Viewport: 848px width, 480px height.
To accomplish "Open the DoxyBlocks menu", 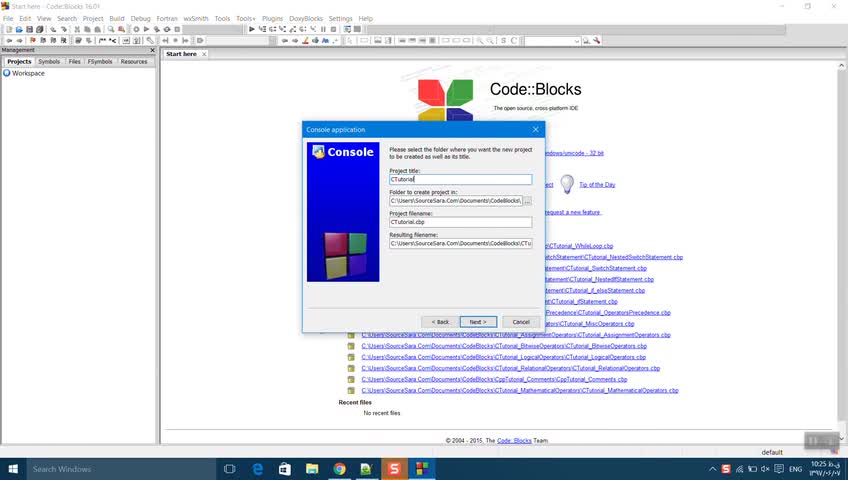I will tap(306, 18).
